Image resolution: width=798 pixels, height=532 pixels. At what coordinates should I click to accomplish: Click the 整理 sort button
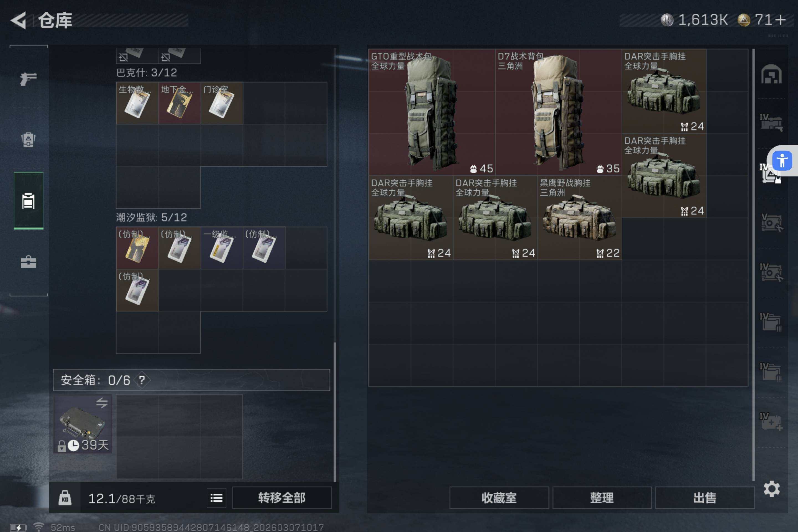(x=602, y=498)
